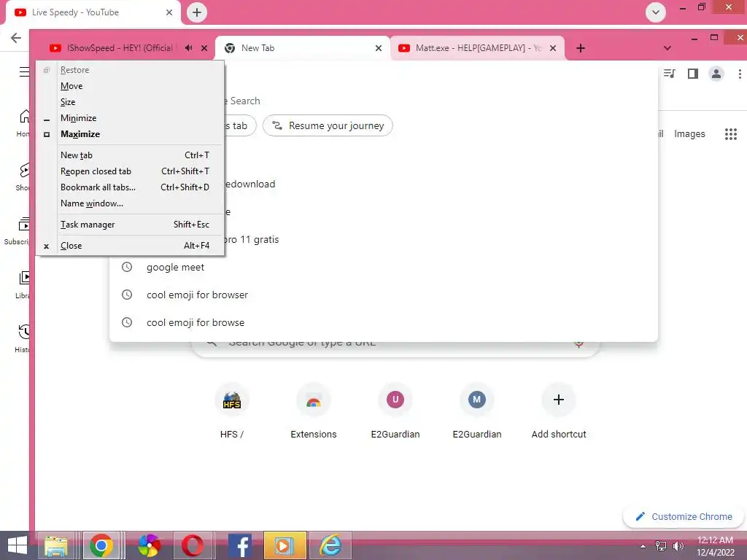Choose Close in the window menu
The width and height of the screenshot is (747, 560).
click(x=130, y=246)
